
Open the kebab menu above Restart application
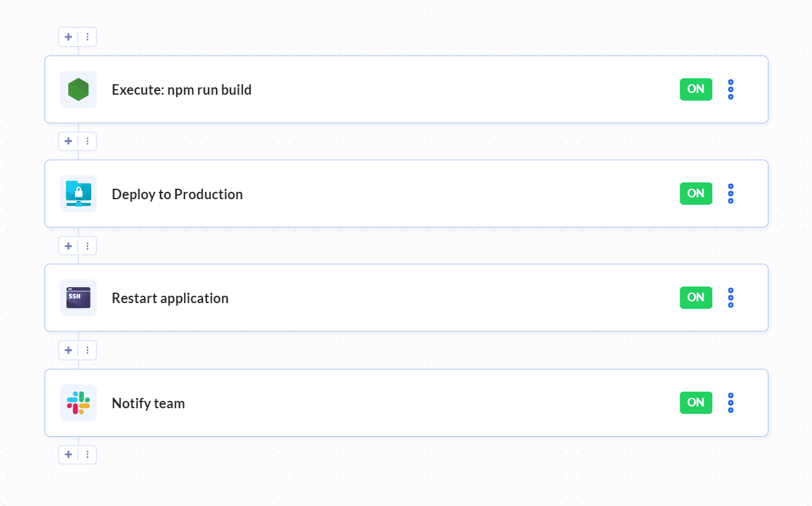pos(87,245)
